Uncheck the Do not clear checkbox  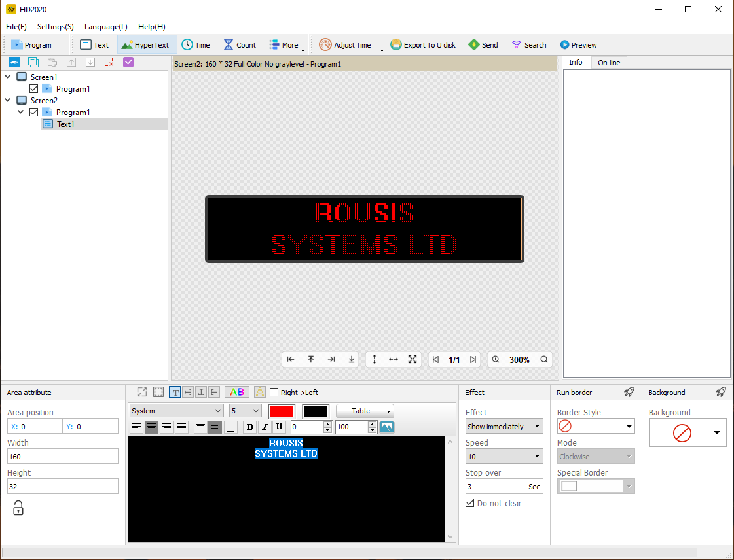(470, 503)
